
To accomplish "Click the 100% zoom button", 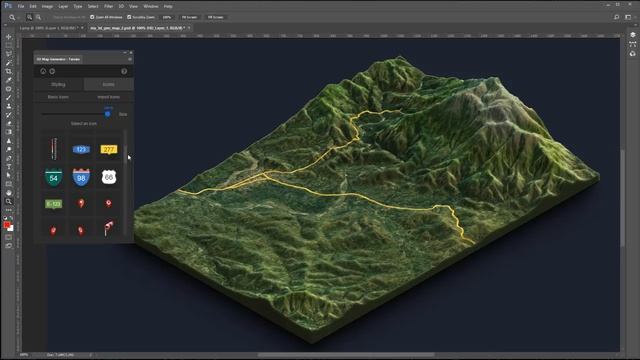I will (x=167, y=17).
